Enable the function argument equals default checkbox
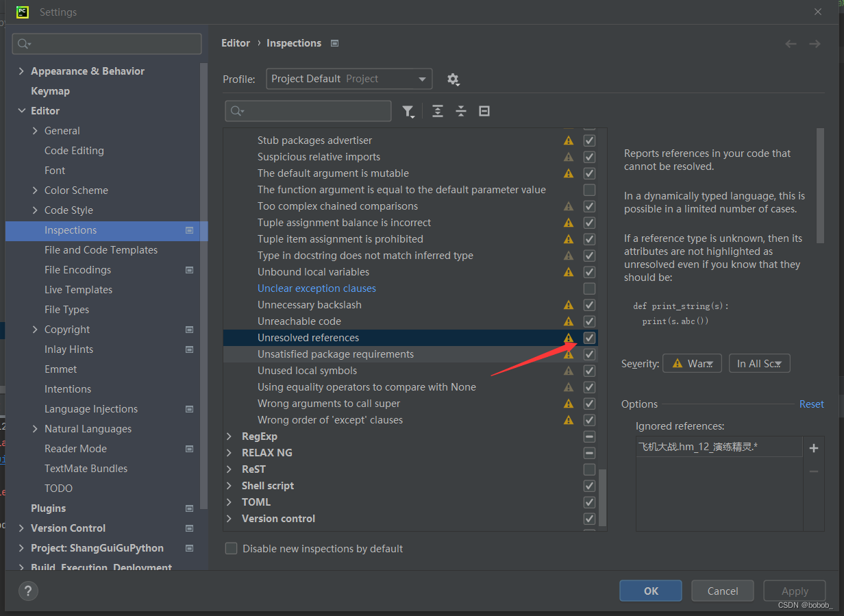The image size is (844, 616). pyautogui.click(x=589, y=190)
